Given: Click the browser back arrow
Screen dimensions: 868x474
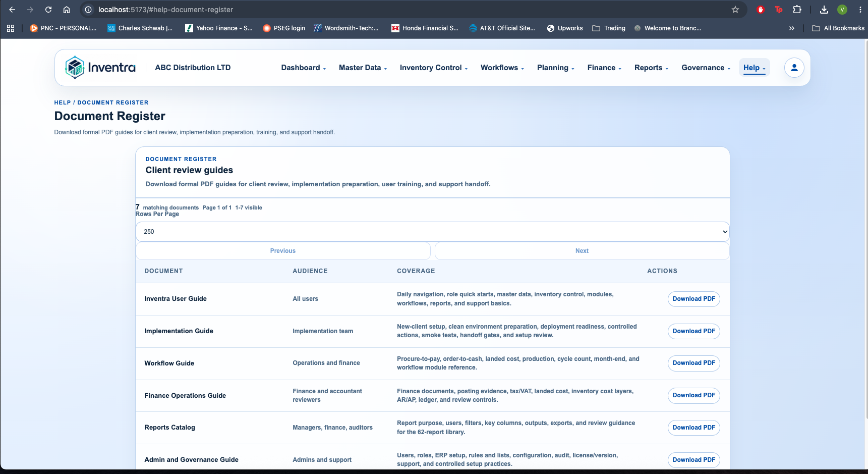Looking at the screenshot, I should [x=12, y=10].
